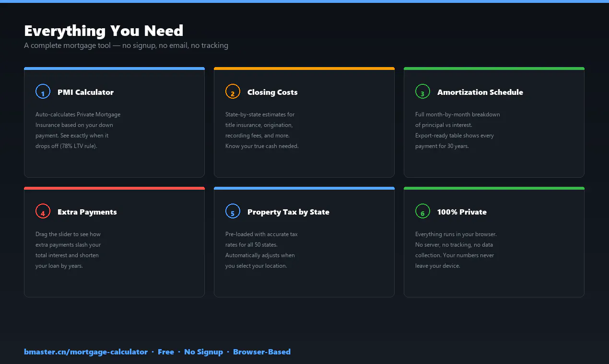Viewport: 609px width, 364px height.
Task: Click the number 1 circle badge
Action: pos(43,91)
